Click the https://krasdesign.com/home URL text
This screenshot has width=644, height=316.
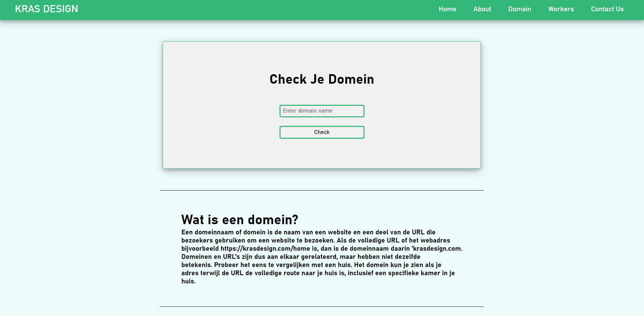click(x=265, y=249)
